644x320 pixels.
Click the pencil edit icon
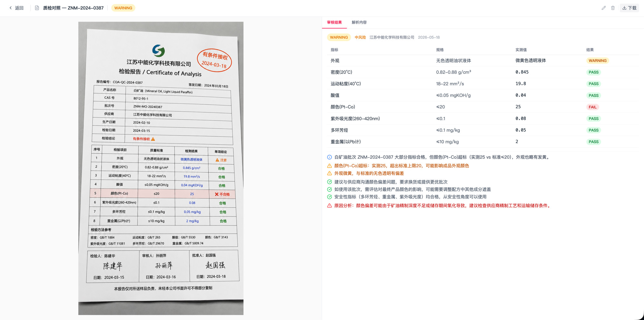[604, 8]
